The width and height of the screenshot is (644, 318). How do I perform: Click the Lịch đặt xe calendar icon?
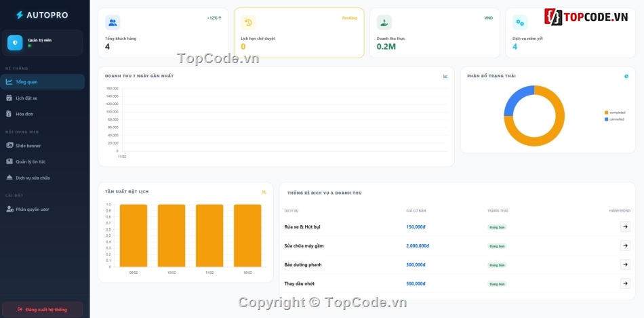(9, 98)
